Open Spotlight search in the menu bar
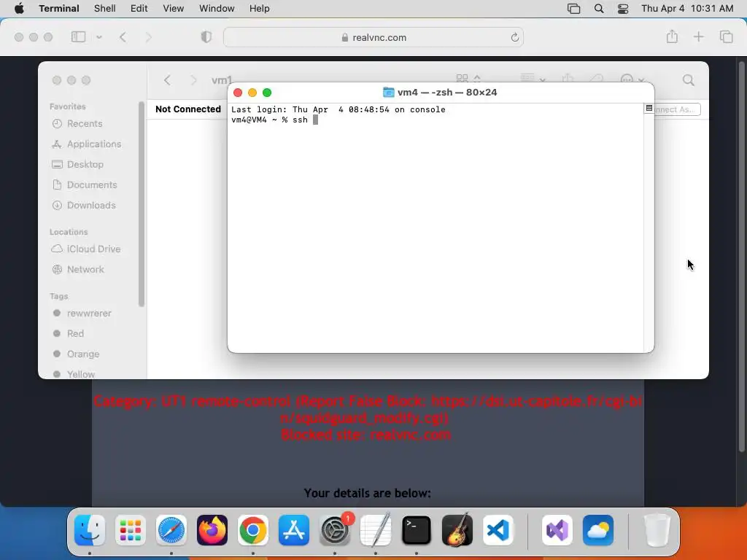This screenshot has width=747, height=560. (x=599, y=9)
